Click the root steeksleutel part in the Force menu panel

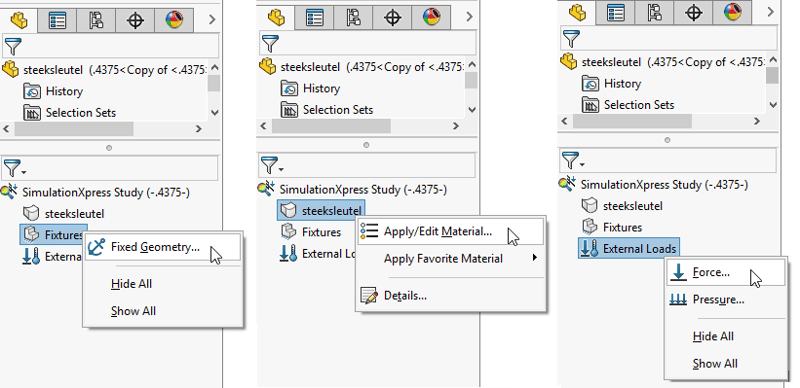click(662, 62)
